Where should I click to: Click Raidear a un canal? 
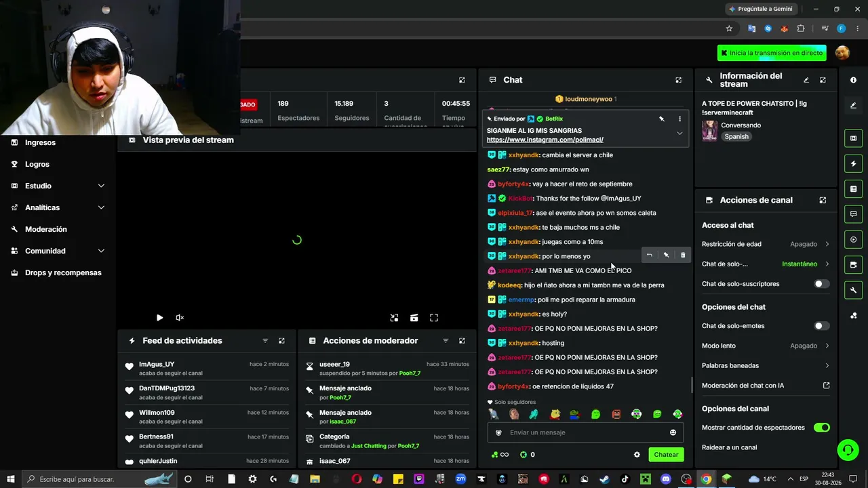tap(729, 447)
